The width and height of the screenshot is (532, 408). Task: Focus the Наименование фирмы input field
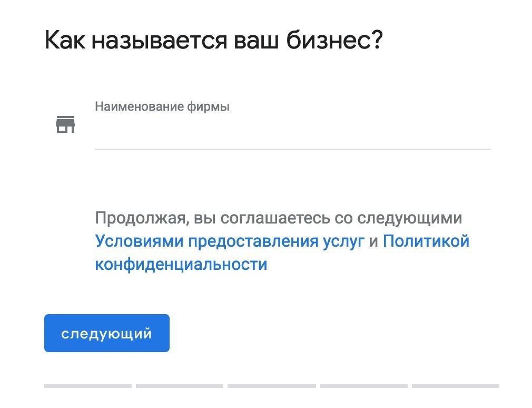[292, 133]
